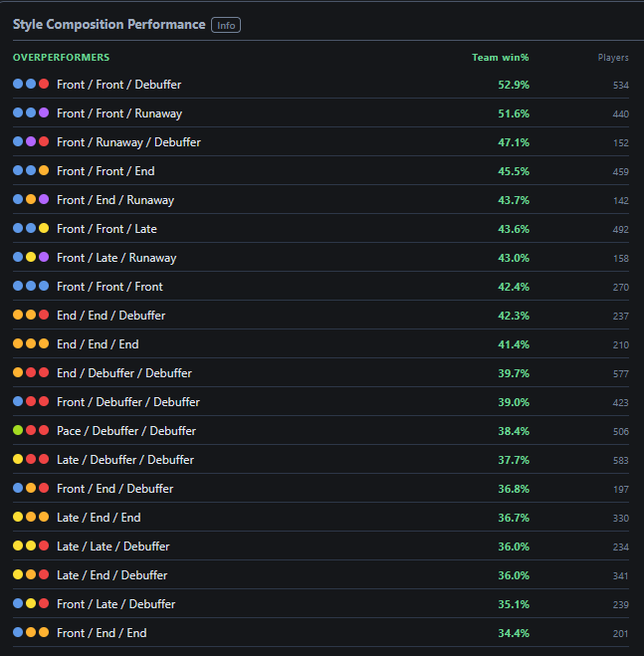This screenshot has height=656, width=644.
Task: Select the Front / Late / Runaway row text
Action: pyautogui.click(x=116, y=258)
